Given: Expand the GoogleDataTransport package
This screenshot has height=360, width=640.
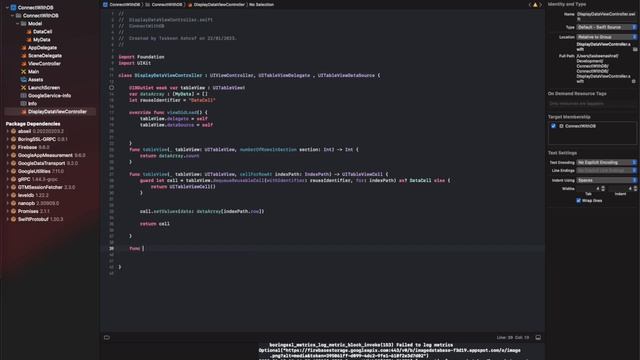Looking at the screenshot, I should pyautogui.click(x=7, y=163).
